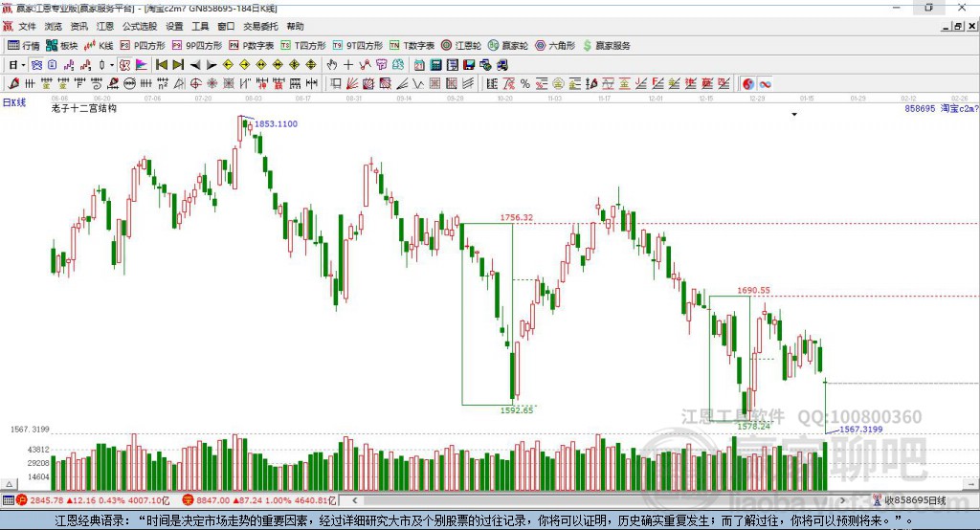Image resolution: width=980 pixels, height=530 pixels.
Task: Click the black right arrow icon
Action: (212, 65)
